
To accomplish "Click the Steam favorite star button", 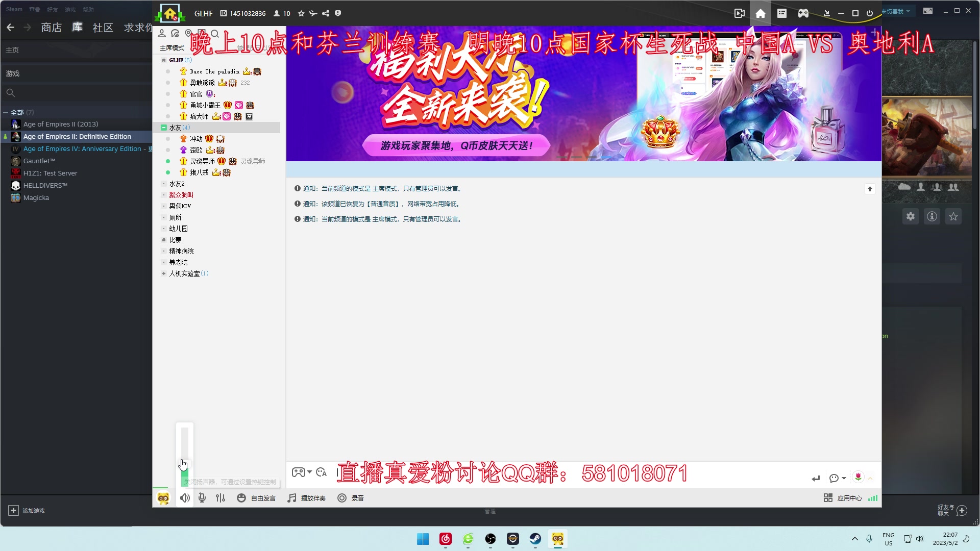I will point(953,216).
